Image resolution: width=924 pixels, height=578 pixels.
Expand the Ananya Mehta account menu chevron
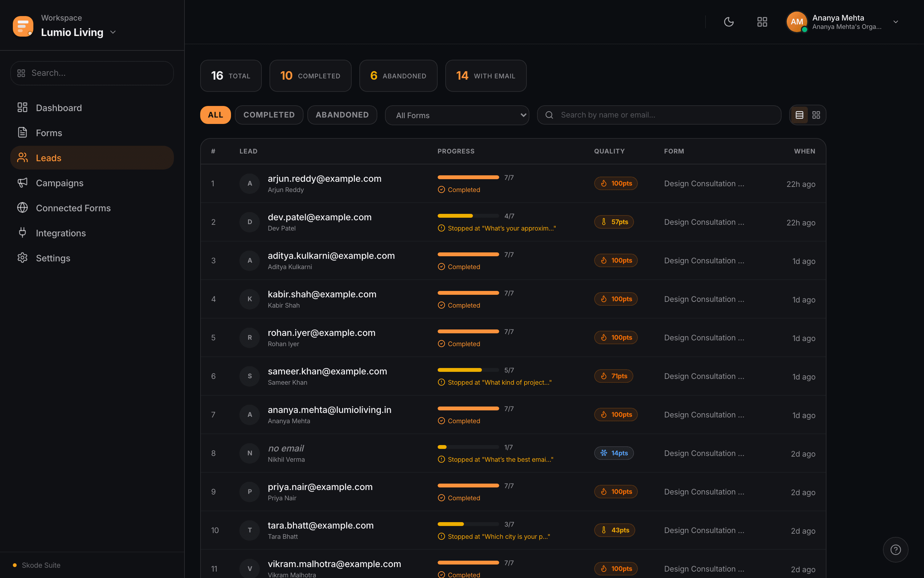click(896, 22)
